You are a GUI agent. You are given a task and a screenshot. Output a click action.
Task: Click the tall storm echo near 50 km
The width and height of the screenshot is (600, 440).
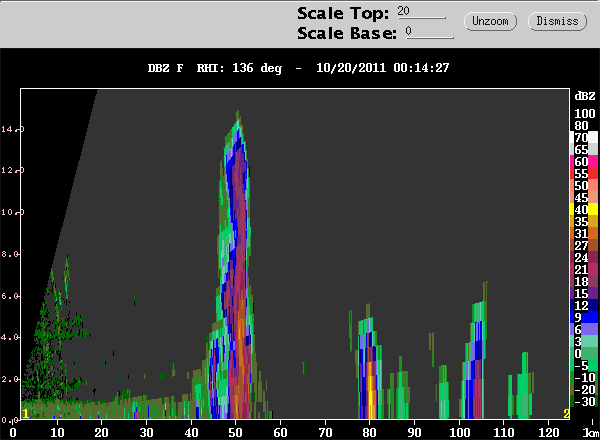pyautogui.click(x=235, y=280)
